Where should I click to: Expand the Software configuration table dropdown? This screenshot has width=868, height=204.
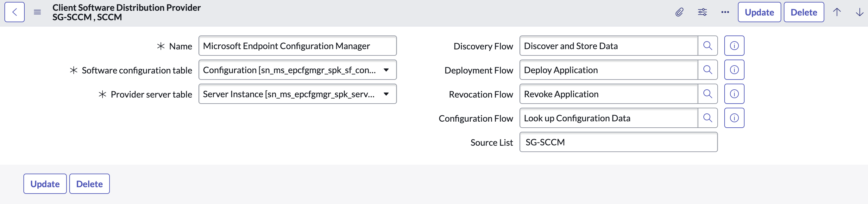[x=298, y=70]
